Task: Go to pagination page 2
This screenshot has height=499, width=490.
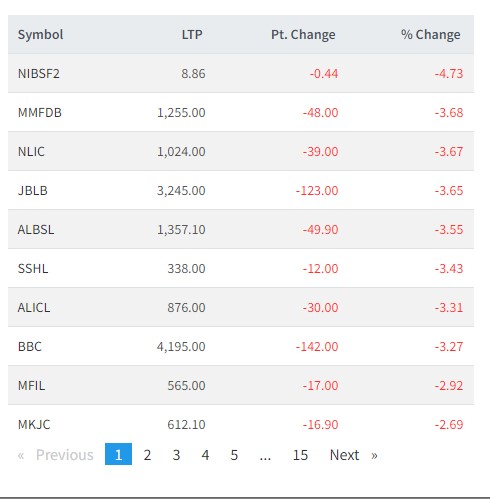Action: tap(147, 455)
